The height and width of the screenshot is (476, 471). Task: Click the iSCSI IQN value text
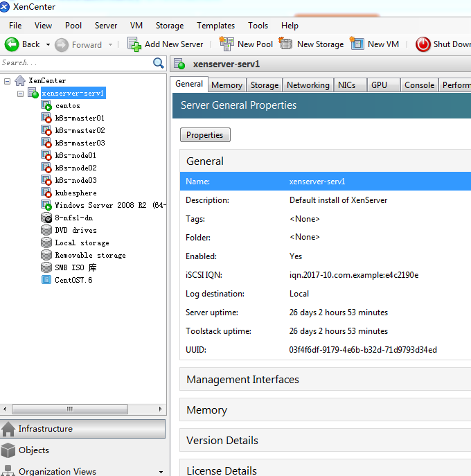click(354, 275)
